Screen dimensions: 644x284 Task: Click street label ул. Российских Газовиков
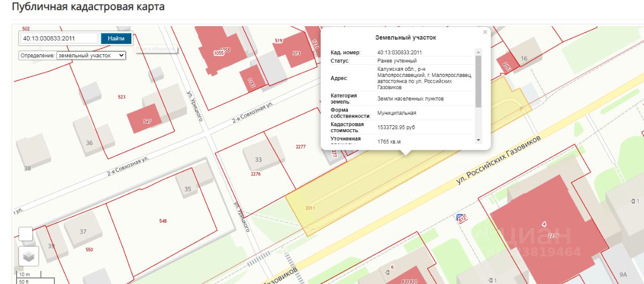[498, 159]
